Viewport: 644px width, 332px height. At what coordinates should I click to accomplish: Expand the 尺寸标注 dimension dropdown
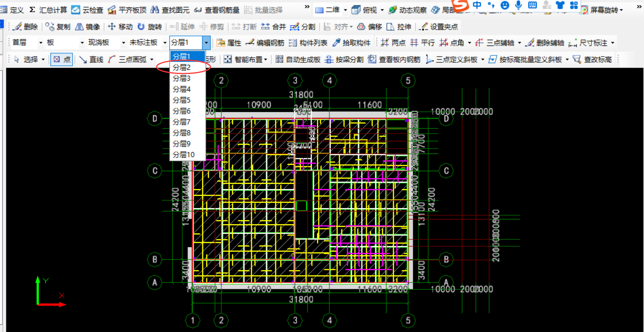coord(613,43)
